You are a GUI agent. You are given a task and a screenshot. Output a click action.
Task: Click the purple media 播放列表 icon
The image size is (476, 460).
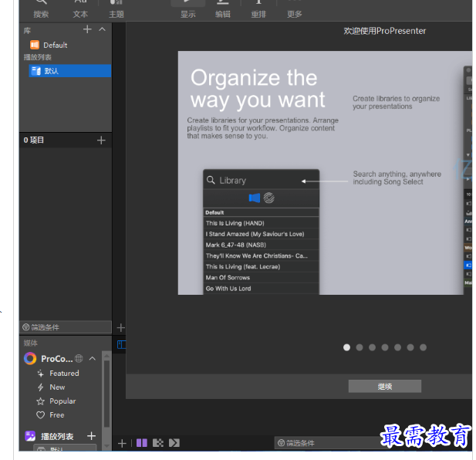coord(30,436)
